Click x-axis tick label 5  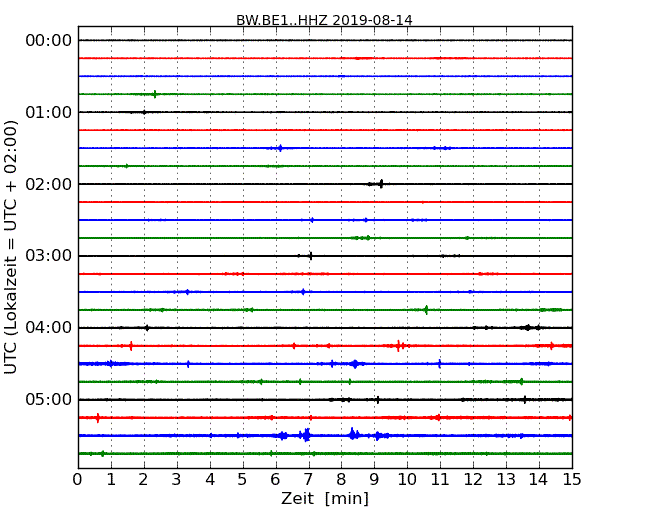(242, 480)
